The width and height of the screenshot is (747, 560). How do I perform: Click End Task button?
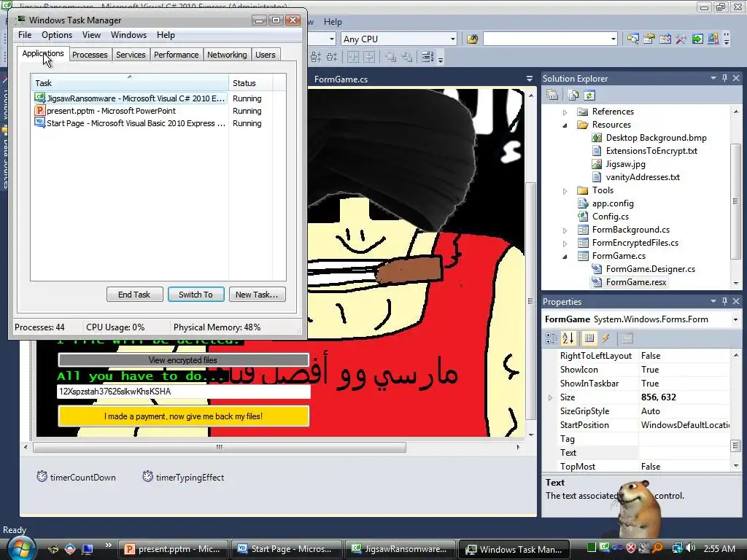tap(134, 295)
